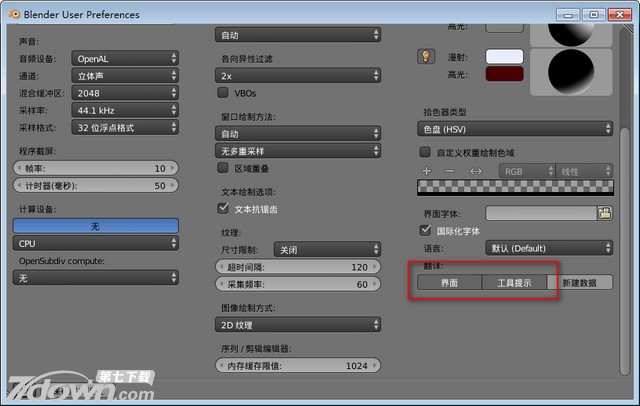Toggle 界面 translation button
This screenshot has height=406, width=640.
coord(449,282)
